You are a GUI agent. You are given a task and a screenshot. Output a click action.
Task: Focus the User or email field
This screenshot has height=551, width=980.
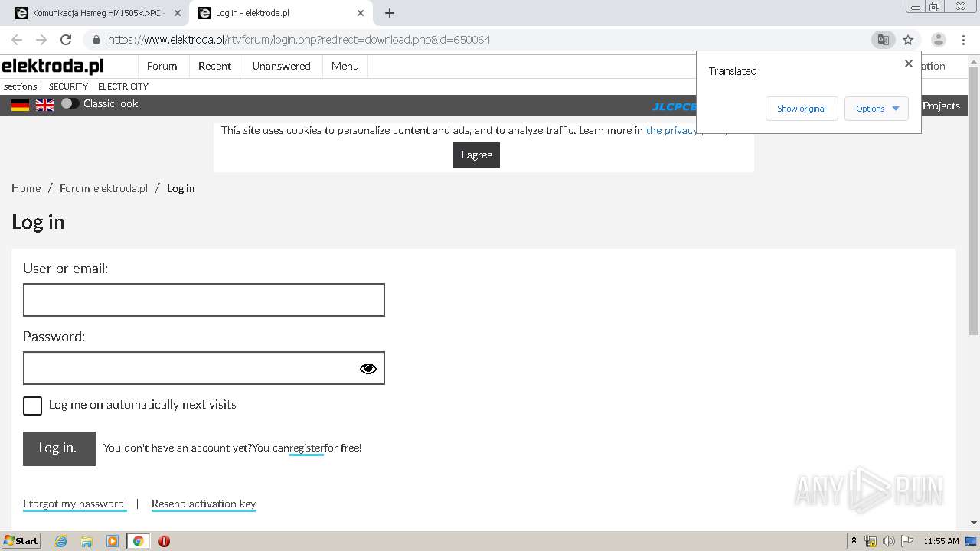[x=204, y=300]
